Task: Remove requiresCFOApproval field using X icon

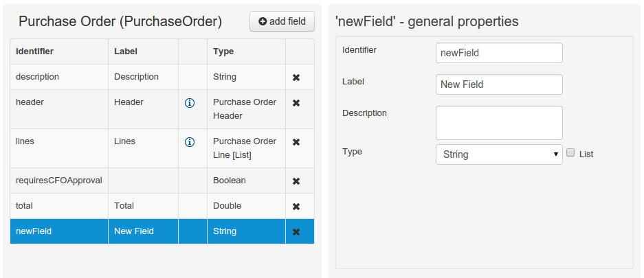Action: [296, 181]
